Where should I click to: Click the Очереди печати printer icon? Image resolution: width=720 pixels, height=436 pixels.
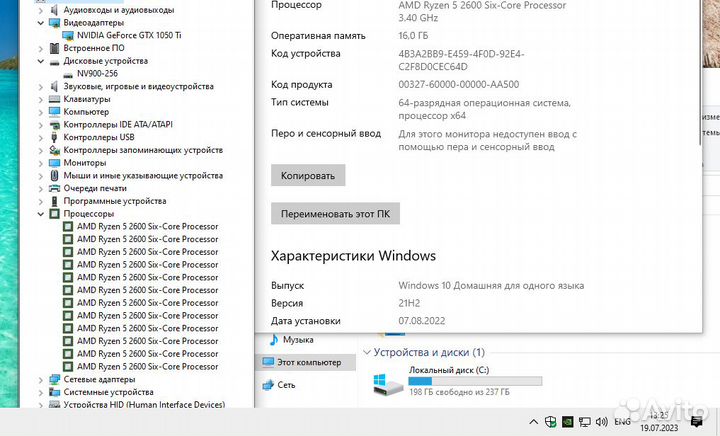pyautogui.click(x=54, y=188)
